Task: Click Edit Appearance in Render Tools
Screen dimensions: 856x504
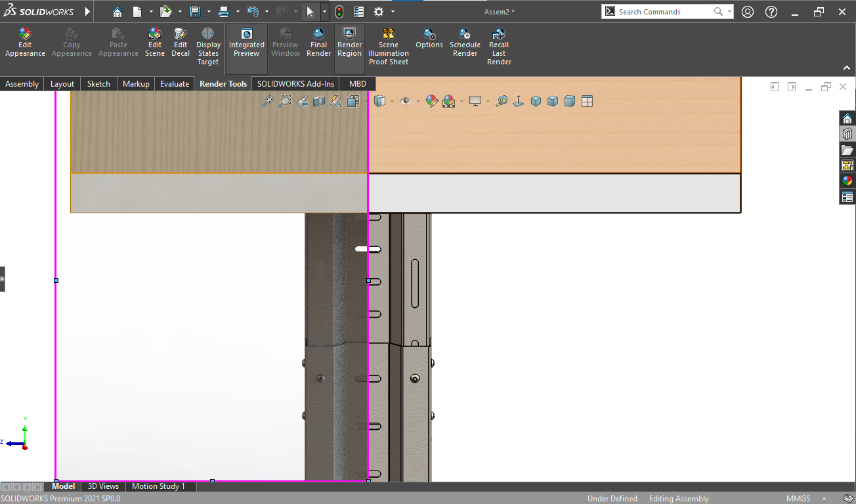Action: (25, 42)
